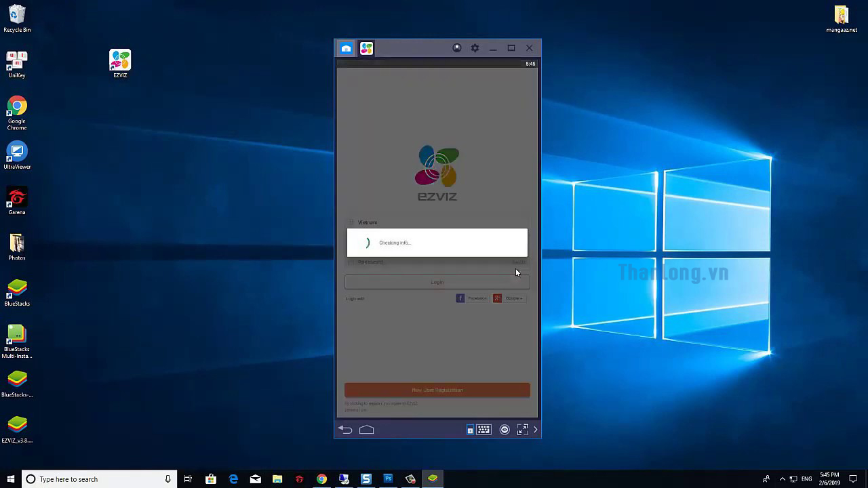Open BlueStacks settings gear

coord(475,48)
